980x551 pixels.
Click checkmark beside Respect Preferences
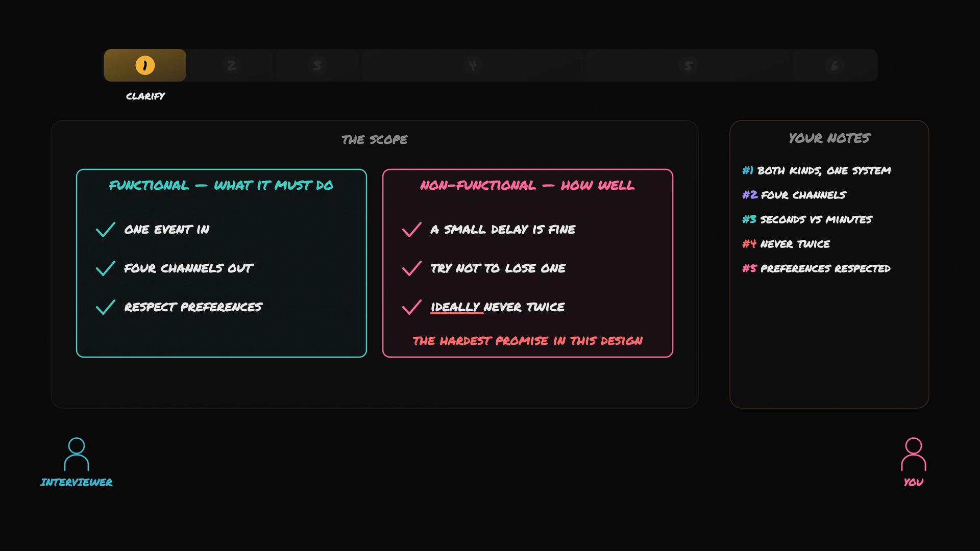tap(106, 307)
